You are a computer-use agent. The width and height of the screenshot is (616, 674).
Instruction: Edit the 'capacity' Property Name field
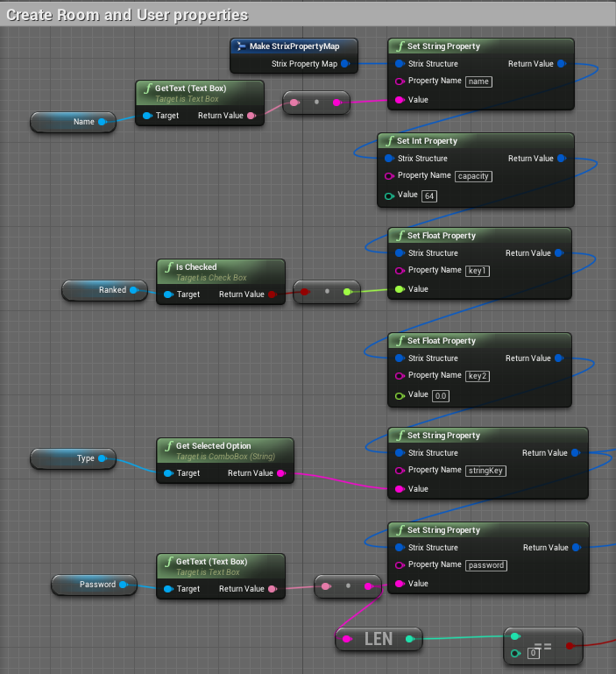pyautogui.click(x=473, y=176)
